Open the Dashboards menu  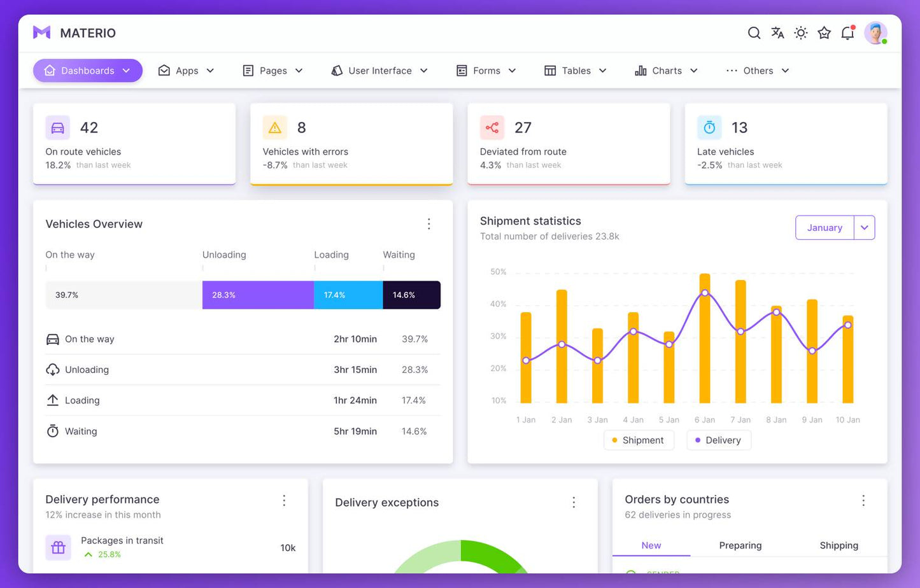click(x=88, y=71)
